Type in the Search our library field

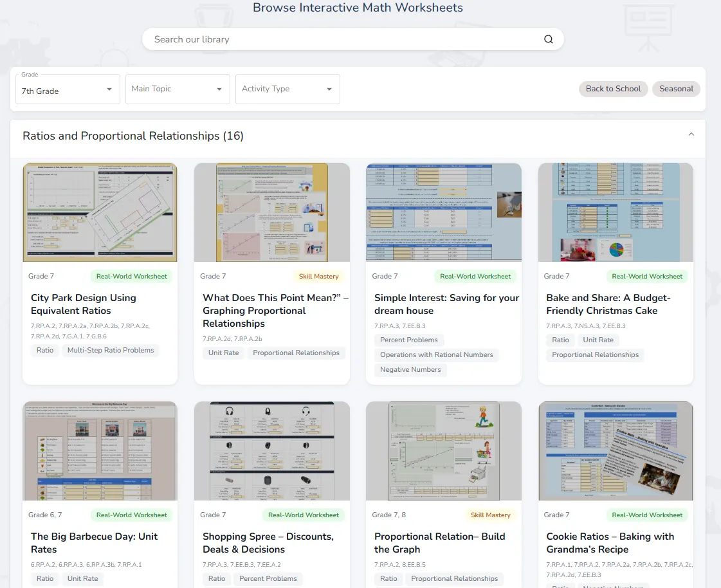[x=341, y=39]
